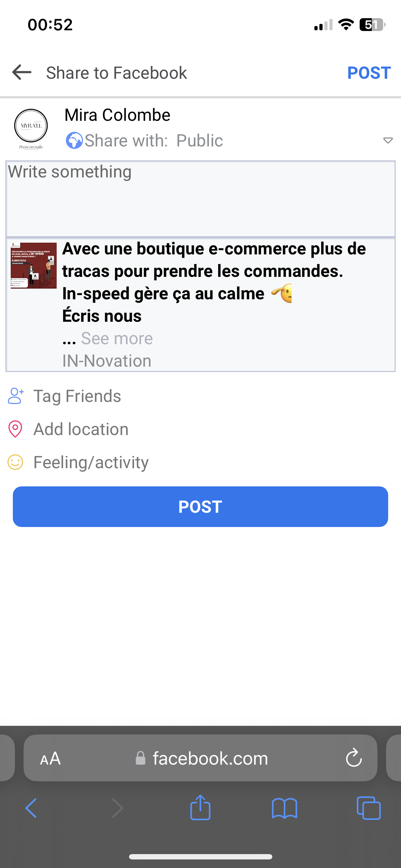Screen dimensions: 401x868
Task: Open the Safari share sheet
Action: pos(200,808)
